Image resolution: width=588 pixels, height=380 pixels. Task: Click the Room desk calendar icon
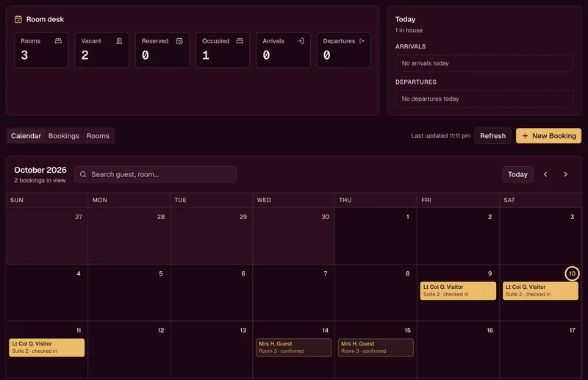(x=18, y=19)
